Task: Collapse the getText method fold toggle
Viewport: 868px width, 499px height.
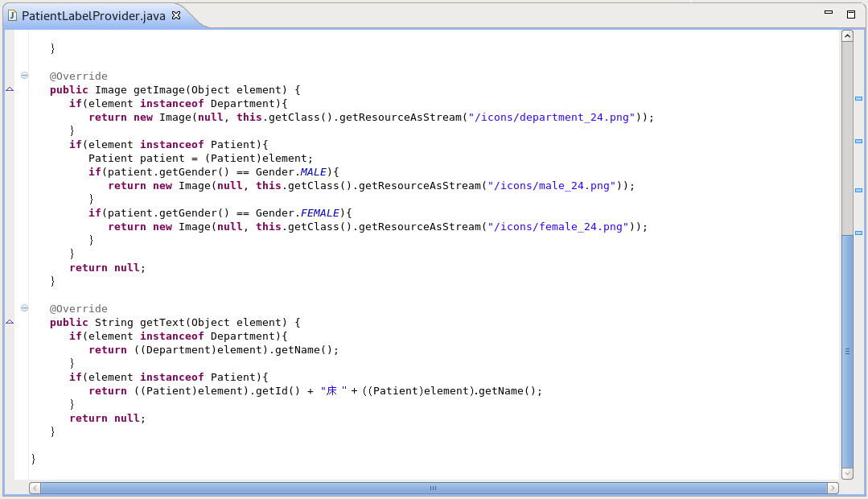Action: (x=24, y=308)
